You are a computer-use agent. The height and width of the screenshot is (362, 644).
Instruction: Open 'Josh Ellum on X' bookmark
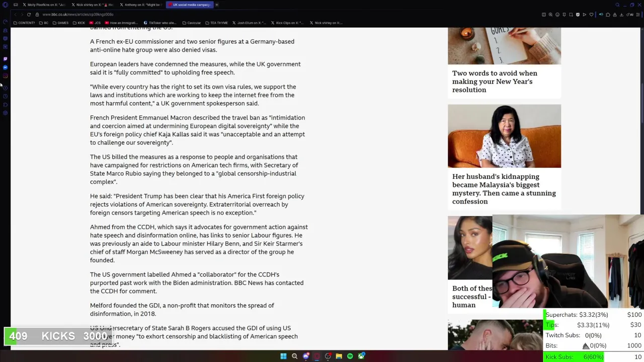pos(249,23)
